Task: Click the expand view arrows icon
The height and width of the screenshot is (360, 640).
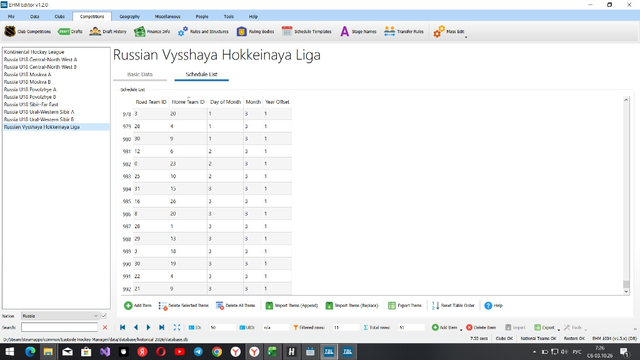Action: (x=177, y=327)
